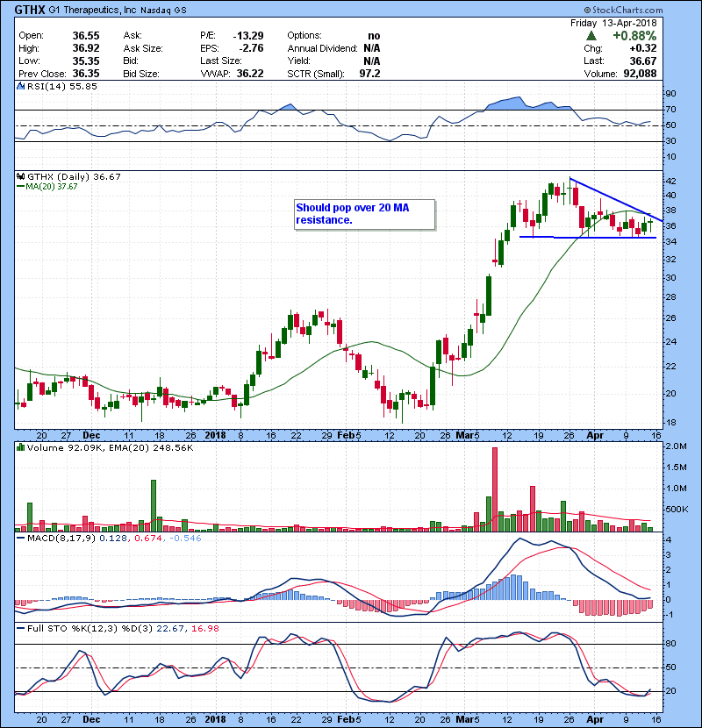This screenshot has height=728, width=702.
Task: Click the Apr label on the price chart axis
Action: (595, 435)
